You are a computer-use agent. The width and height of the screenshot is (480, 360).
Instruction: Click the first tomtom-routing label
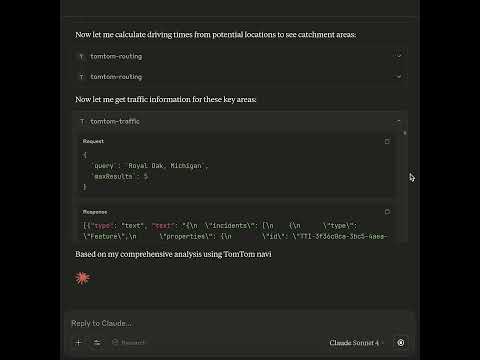tap(116, 57)
